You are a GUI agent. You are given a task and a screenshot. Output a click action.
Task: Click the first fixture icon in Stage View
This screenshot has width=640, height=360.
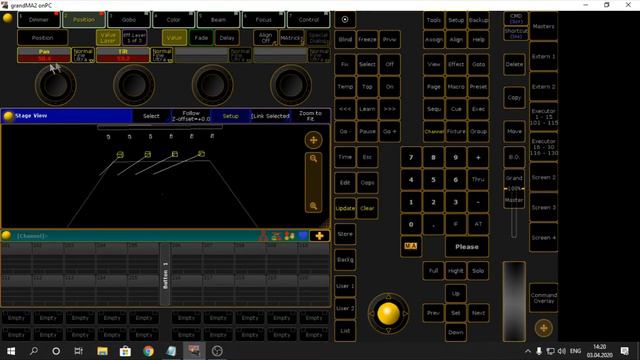pos(120,155)
